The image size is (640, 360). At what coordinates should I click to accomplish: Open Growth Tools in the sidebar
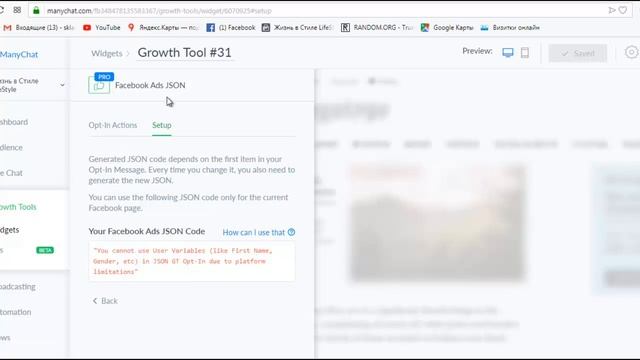tap(18, 207)
